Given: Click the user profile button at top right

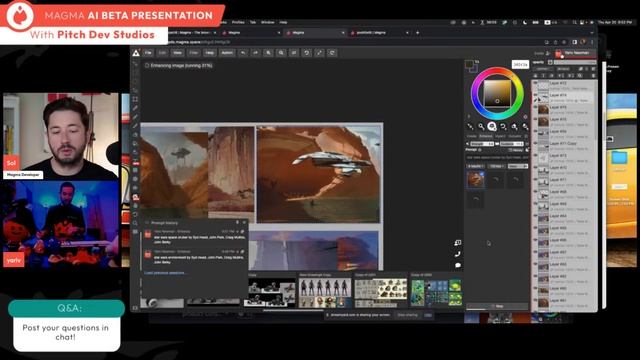Looking at the screenshot, I should pos(574,53).
